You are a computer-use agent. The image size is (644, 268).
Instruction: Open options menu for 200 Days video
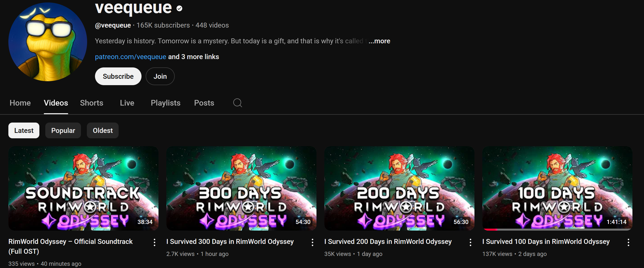(471, 242)
